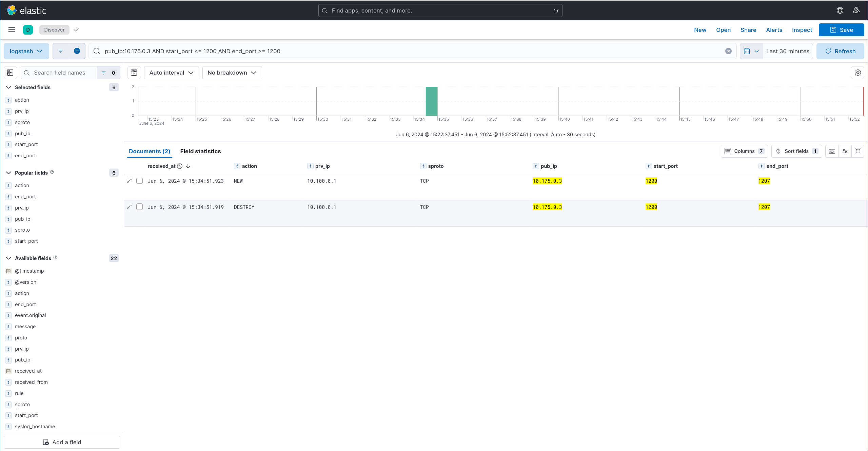Select received_from in Available fields
The width and height of the screenshot is (868, 451).
point(31,382)
